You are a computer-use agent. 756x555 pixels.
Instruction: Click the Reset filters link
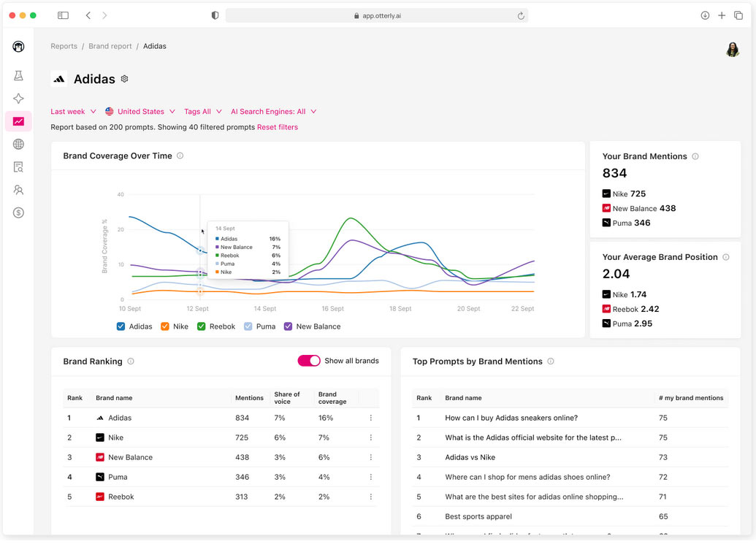(278, 127)
